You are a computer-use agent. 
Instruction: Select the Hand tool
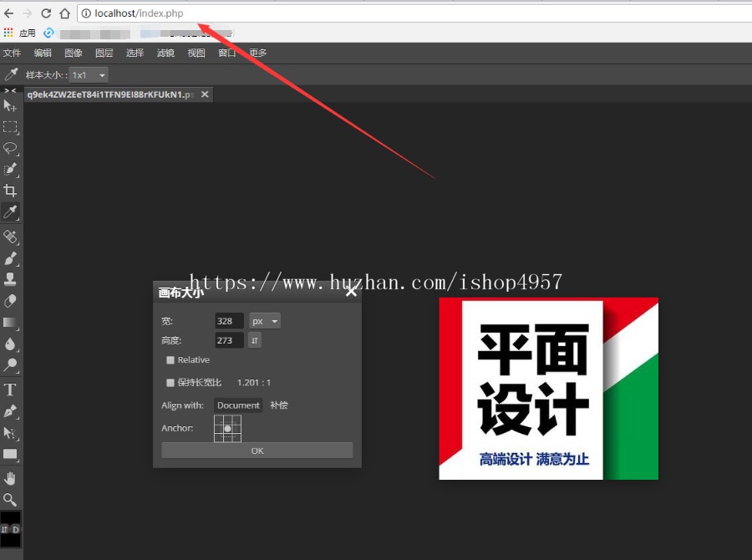10,477
